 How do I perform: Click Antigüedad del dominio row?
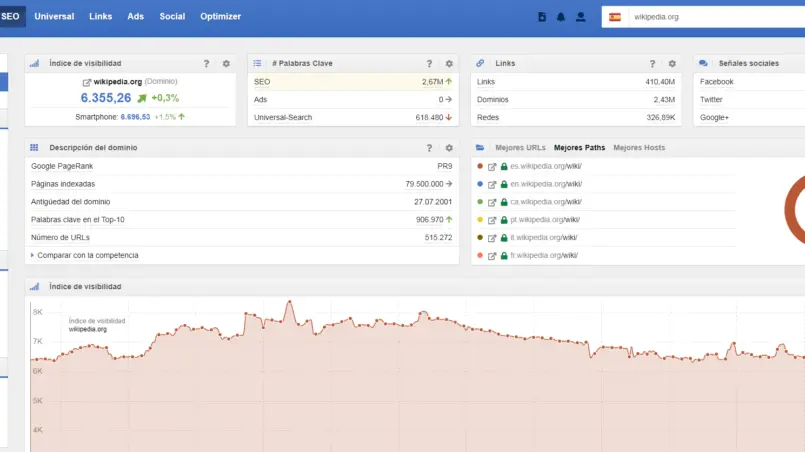(x=242, y=202)
